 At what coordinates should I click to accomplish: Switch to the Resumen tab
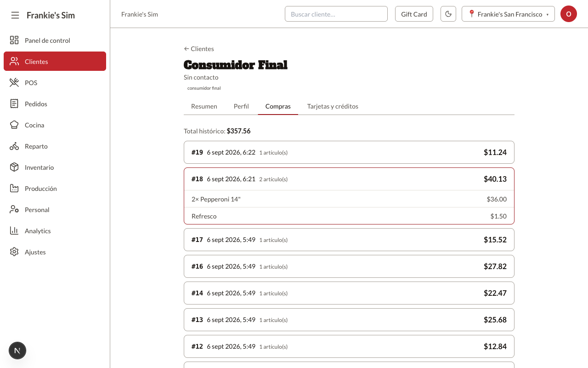[x=204, y=106]
